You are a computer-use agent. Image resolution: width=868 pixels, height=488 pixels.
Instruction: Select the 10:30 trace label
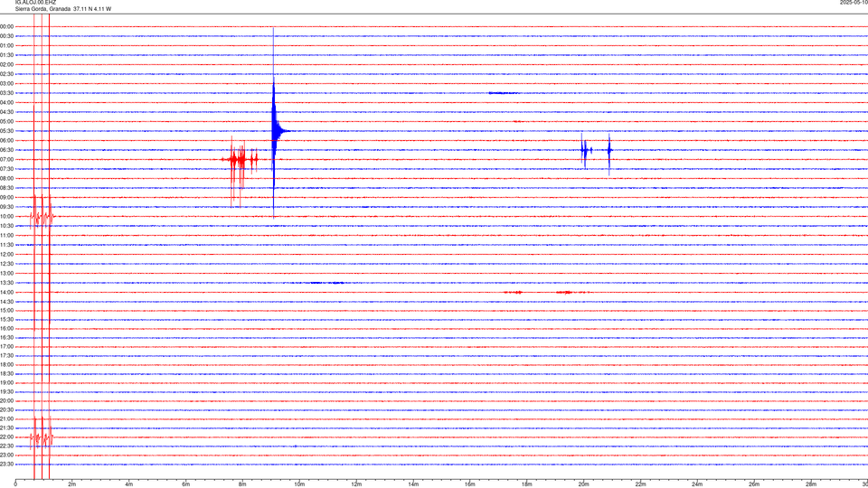(x=7, y=226)
